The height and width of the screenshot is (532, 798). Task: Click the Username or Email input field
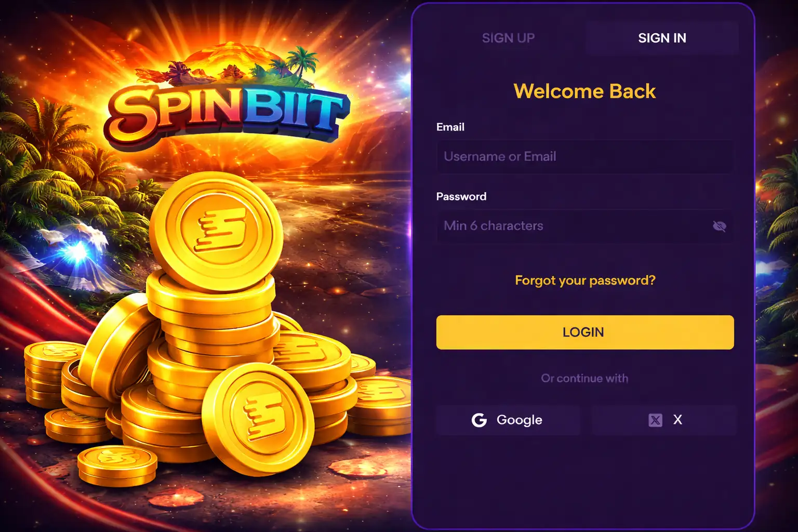coord(584,156)
